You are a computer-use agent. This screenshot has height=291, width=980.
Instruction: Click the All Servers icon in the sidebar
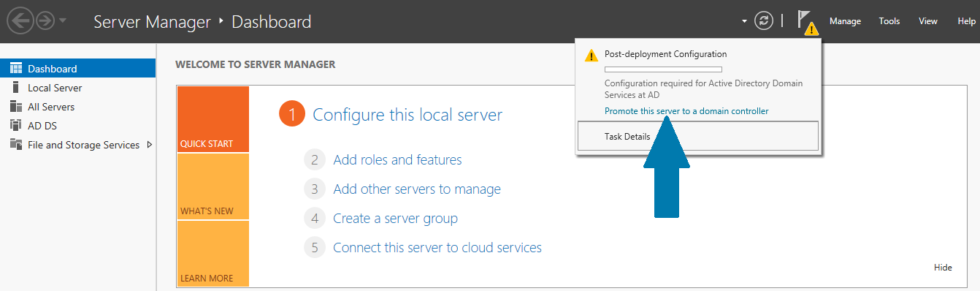[16, 107]
